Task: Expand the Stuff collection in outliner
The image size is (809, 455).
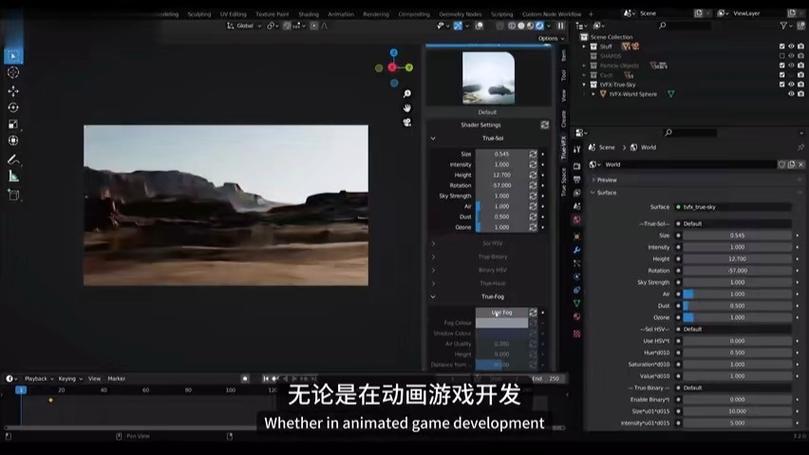Action: tap(585, 46)
